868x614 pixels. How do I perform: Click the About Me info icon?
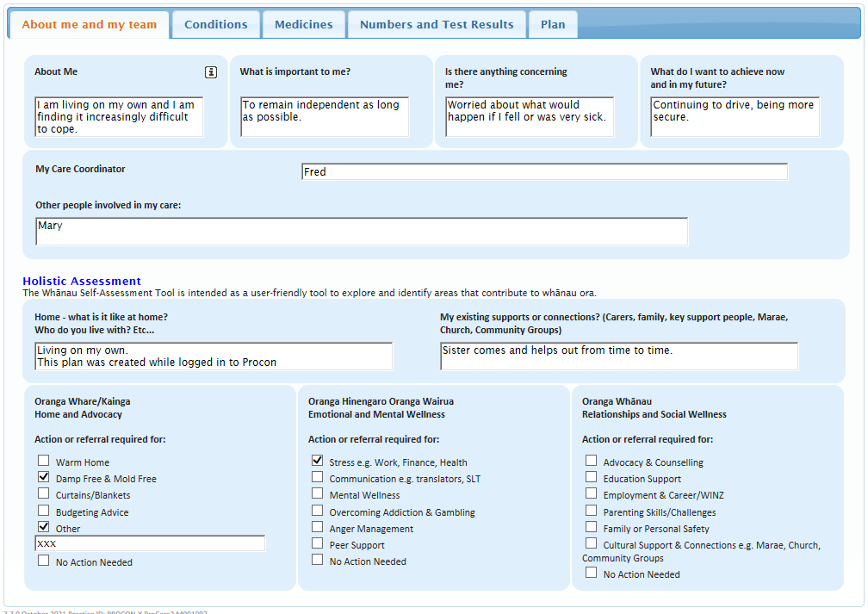[x=211, y=72]
